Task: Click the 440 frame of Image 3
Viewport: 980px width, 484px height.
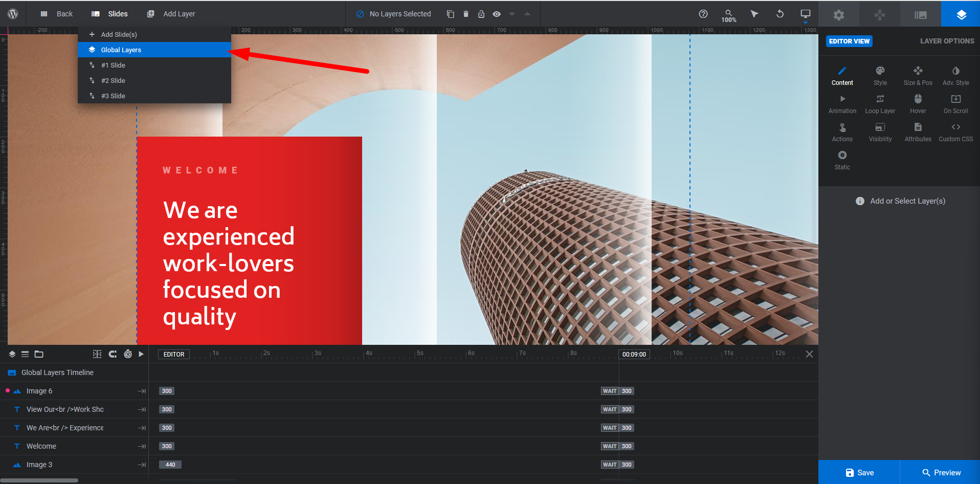Action: click(170, 465)
